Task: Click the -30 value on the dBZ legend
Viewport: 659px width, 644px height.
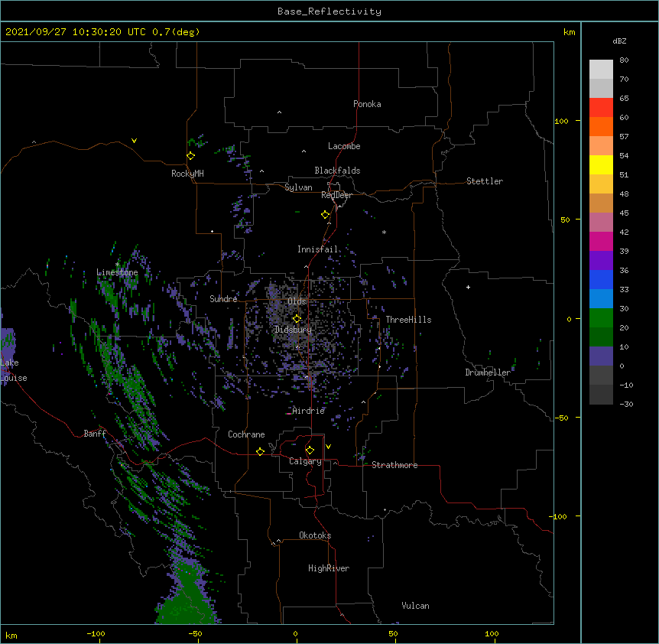Action: (626, 404)
